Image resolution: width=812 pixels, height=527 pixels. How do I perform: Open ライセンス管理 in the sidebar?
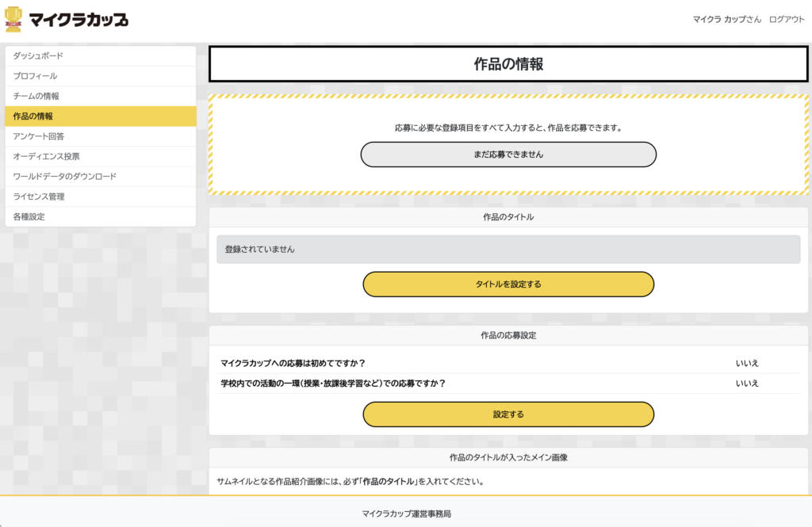coord(101,197)
